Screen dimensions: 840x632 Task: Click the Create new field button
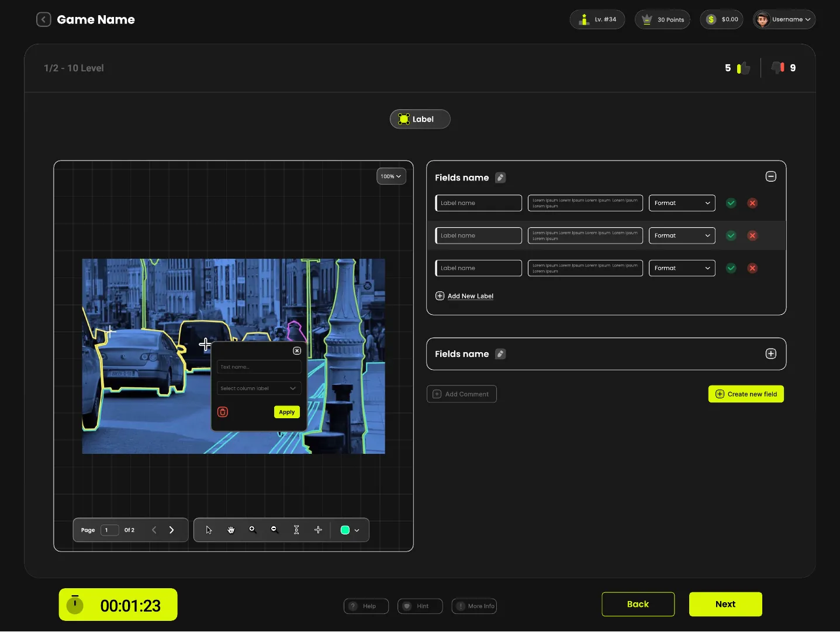tap(746, 394)
